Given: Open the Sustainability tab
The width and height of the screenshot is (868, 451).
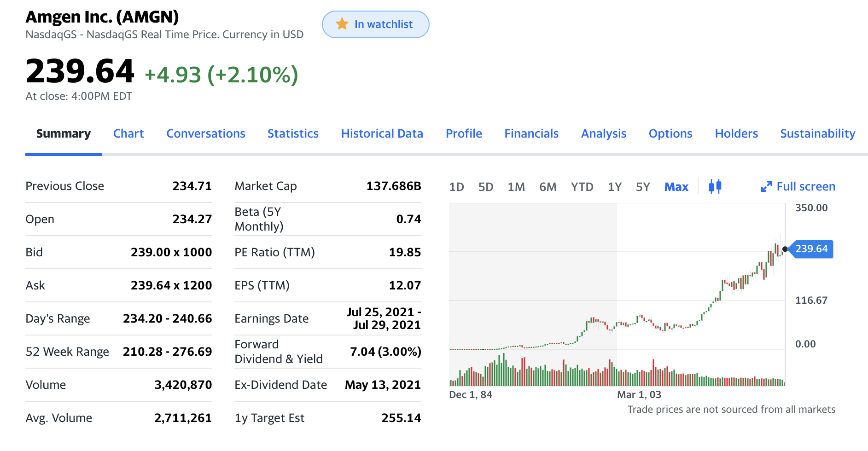Looking at the screenshot, I should pos(817,133).
